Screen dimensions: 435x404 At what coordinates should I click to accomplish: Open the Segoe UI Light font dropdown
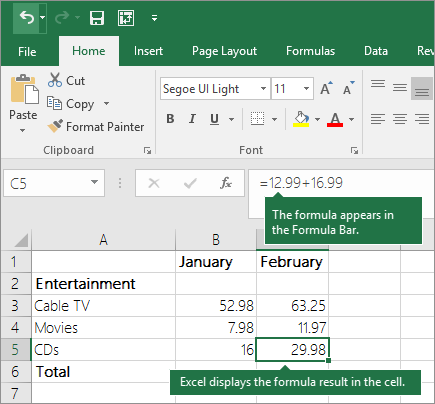(263, 89)
